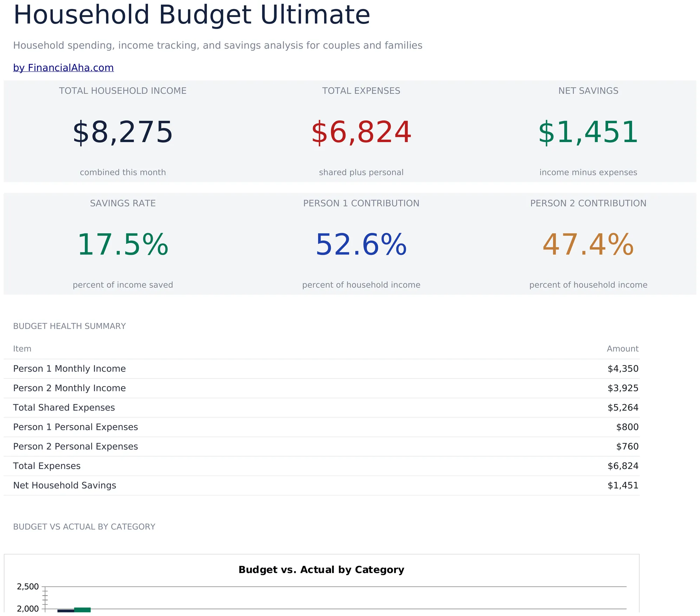This screenshot has height=616, width=700.
Task: Click the 'combined this month' caption
Action: (x=122, y=172)
